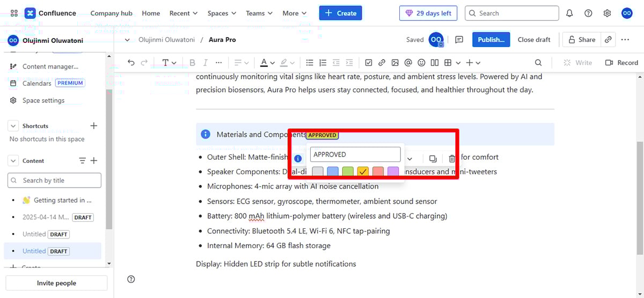Pick the purple status color swatch
Screen dimensions: 644x298
pos(393,172)
